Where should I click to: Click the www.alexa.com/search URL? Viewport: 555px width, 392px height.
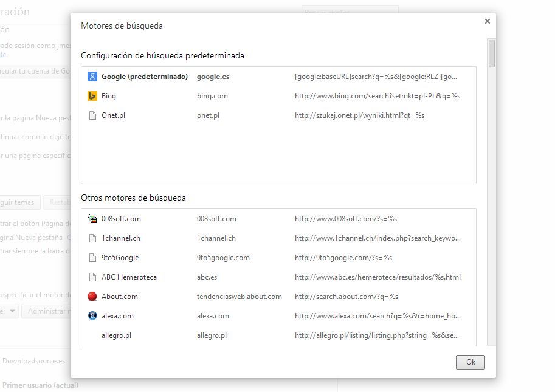[377, 316]
